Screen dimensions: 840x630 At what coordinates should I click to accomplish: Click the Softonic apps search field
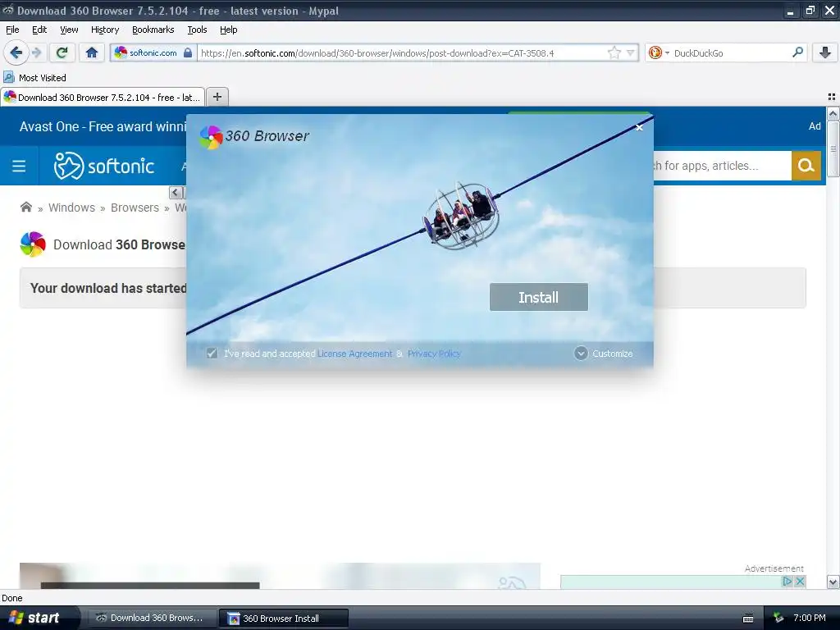tap(722, 166)
